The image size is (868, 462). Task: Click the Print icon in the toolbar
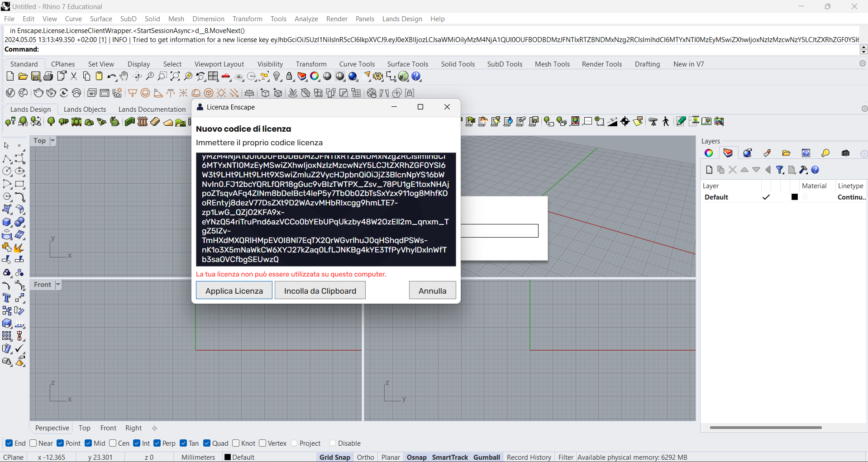point(48,76)
